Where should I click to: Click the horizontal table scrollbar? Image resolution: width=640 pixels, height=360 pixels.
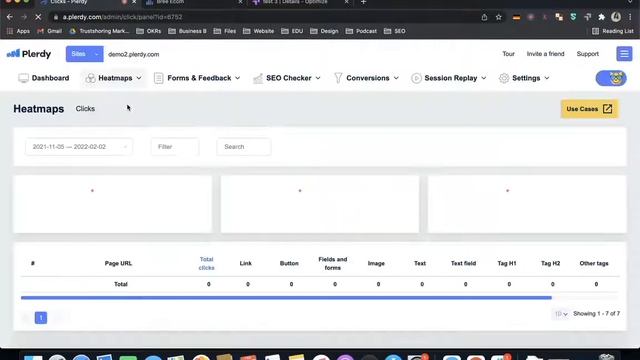click(x=286, y=298)
